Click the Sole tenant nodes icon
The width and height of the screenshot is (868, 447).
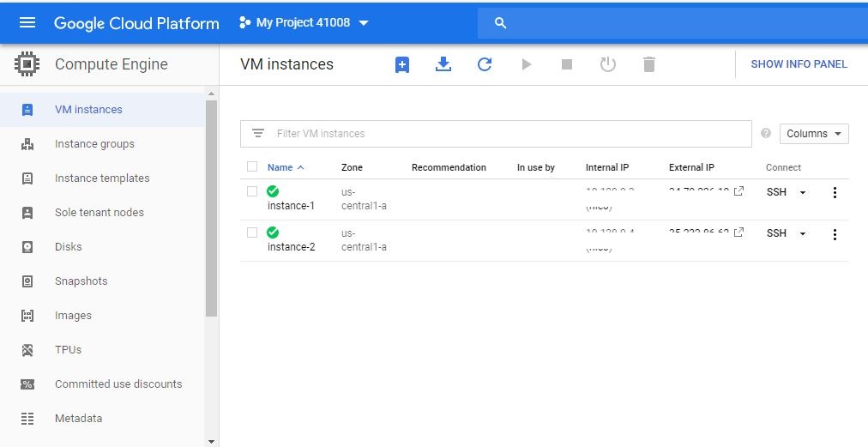[27, 213]
